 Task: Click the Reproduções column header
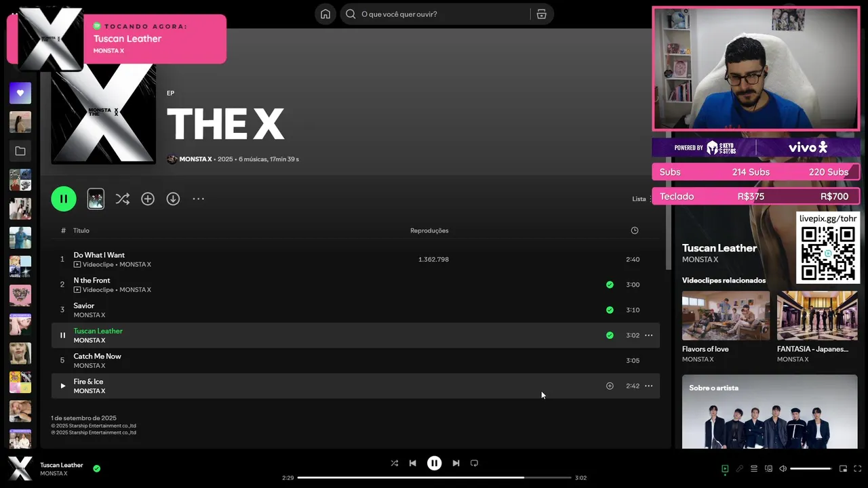(429, 230)
